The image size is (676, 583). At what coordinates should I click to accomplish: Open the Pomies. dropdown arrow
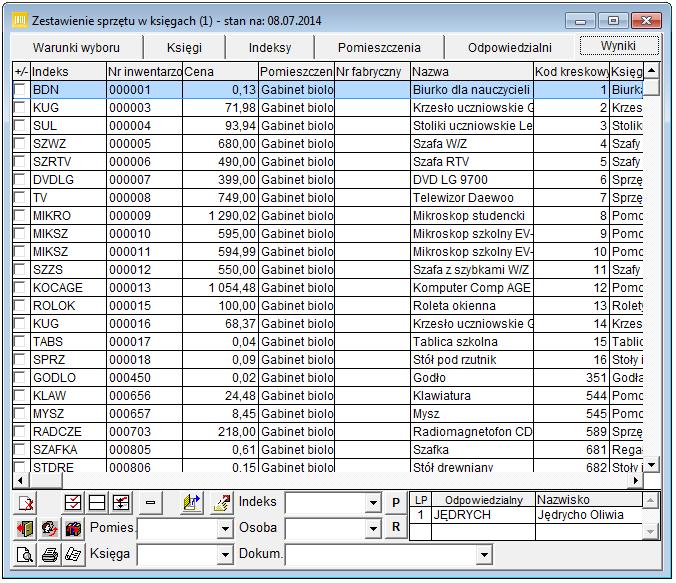(225, 528)
